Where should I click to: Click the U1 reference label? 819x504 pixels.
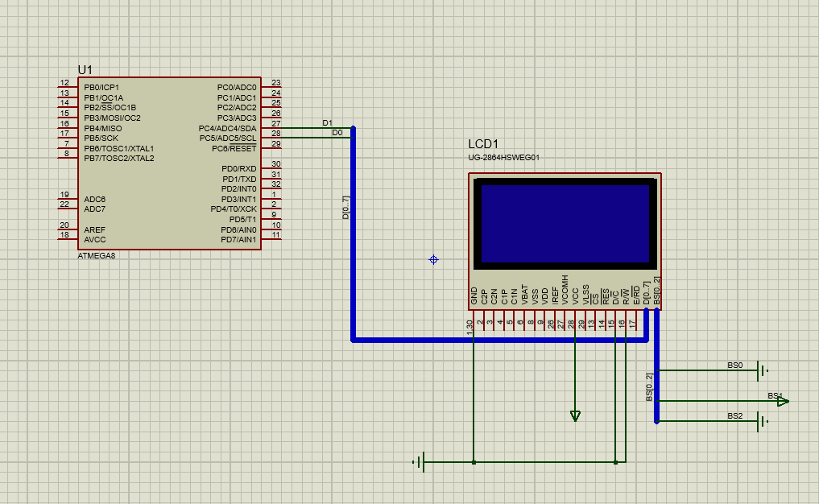click(x=85, y=70)
